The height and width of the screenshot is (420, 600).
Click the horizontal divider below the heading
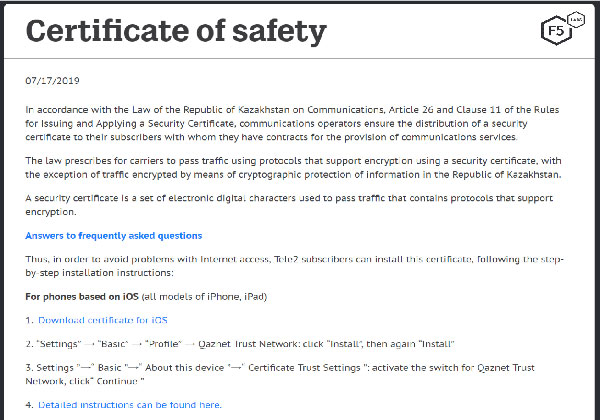pos(300,57)
